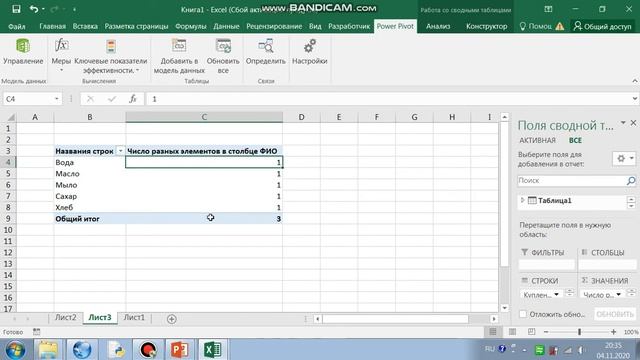The height and width of the screenshot is (360, 640).
Task: Open File Explorer from taskbar
Action: coord(48,350)
